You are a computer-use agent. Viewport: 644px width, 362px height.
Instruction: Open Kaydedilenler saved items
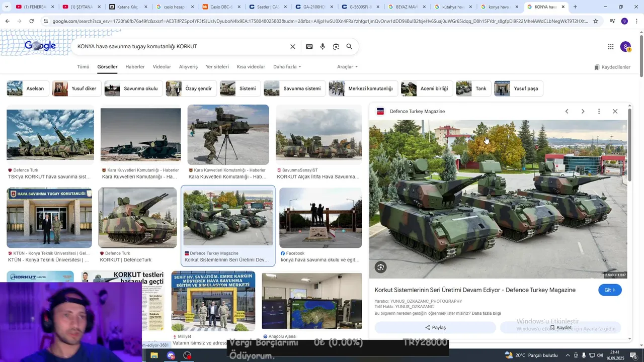[x=612, y=67]
